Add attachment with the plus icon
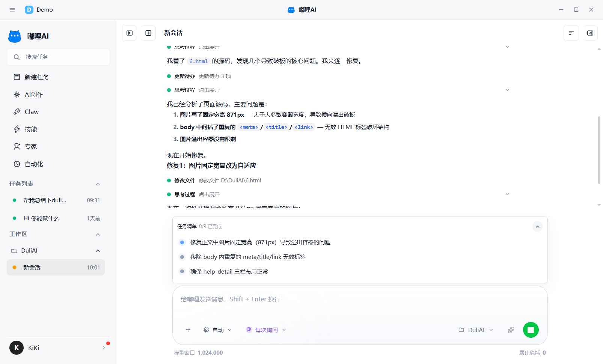 pyautogui.click(x=188, y=330)
